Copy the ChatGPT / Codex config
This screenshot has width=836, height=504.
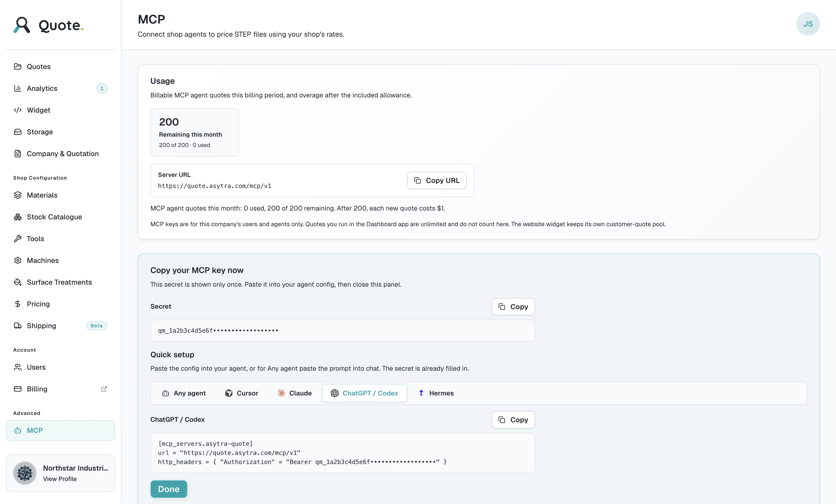[513, 419]
